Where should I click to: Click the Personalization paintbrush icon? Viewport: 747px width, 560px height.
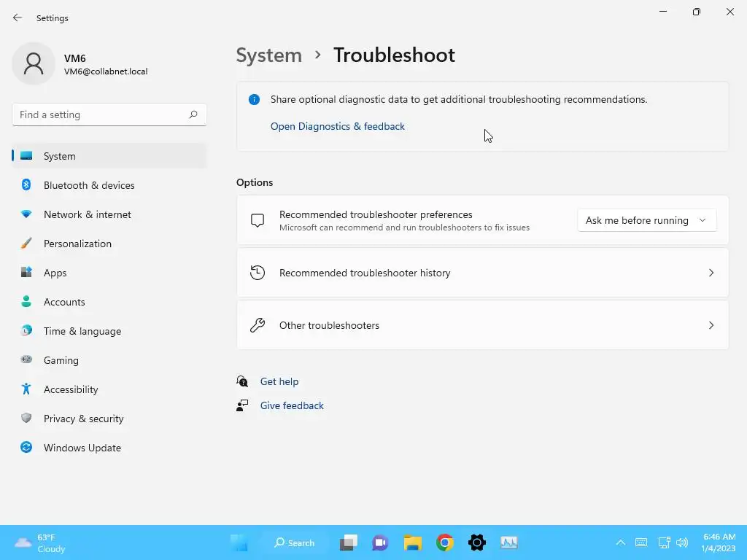[26, 244]
